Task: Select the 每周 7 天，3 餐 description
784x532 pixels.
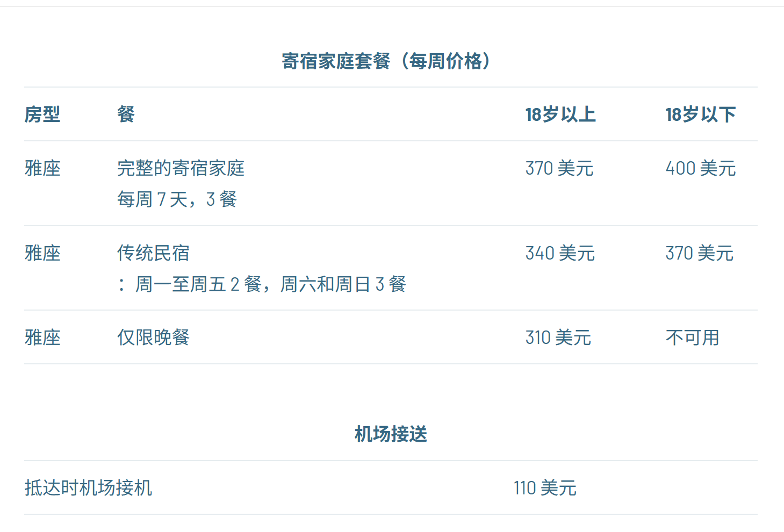Action: pyautogui.click(x=177, y=199)
